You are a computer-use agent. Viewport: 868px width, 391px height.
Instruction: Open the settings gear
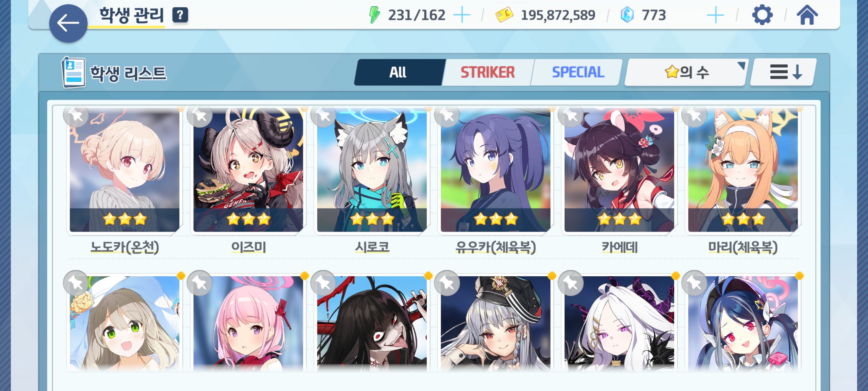pos(762,15)
